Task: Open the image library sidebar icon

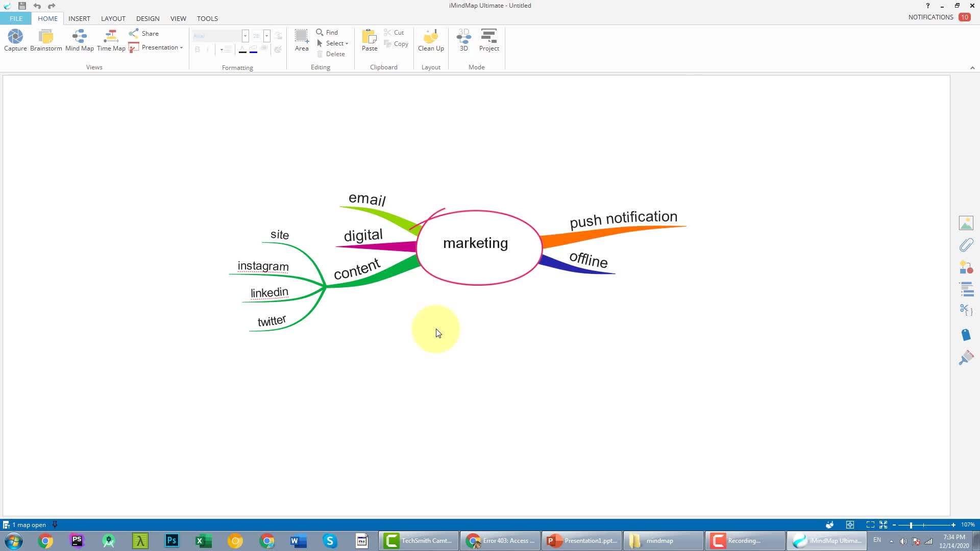Action: (x=966, y=223)
